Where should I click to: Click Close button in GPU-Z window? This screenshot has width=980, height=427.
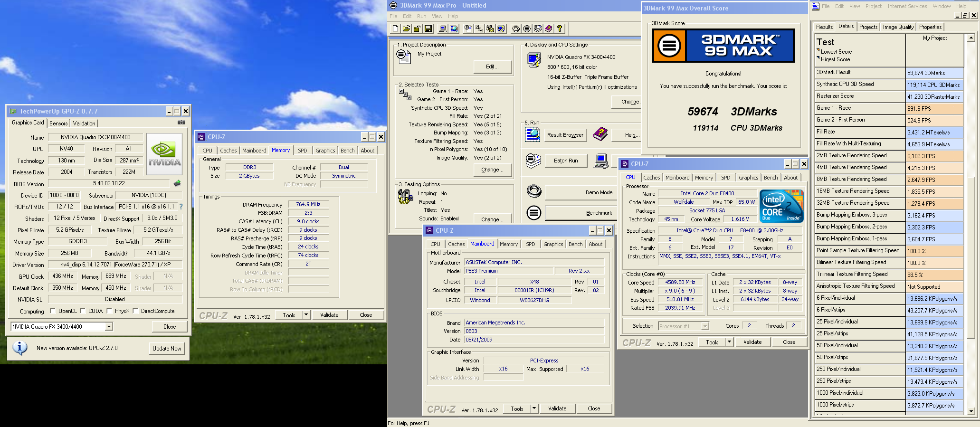click(170, 327)
